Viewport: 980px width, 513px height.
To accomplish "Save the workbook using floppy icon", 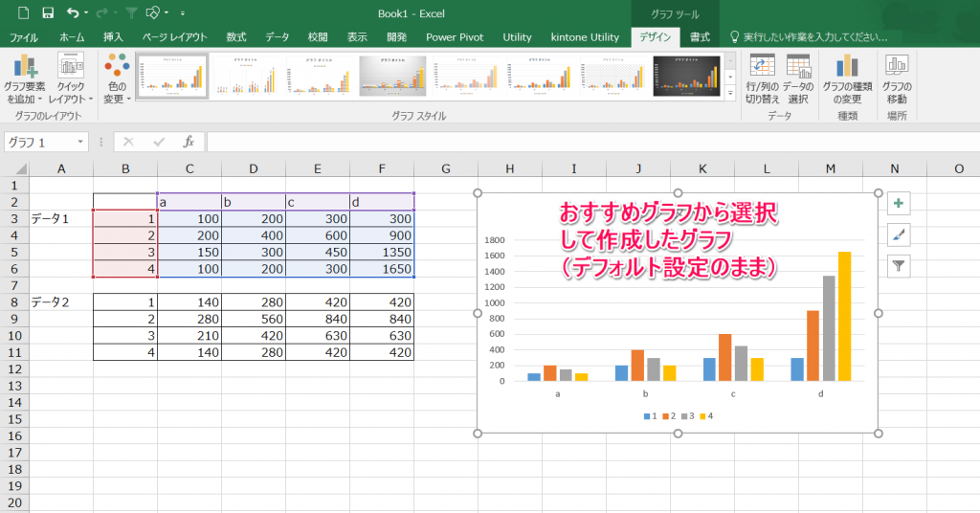I will click(x=48, y=12).
